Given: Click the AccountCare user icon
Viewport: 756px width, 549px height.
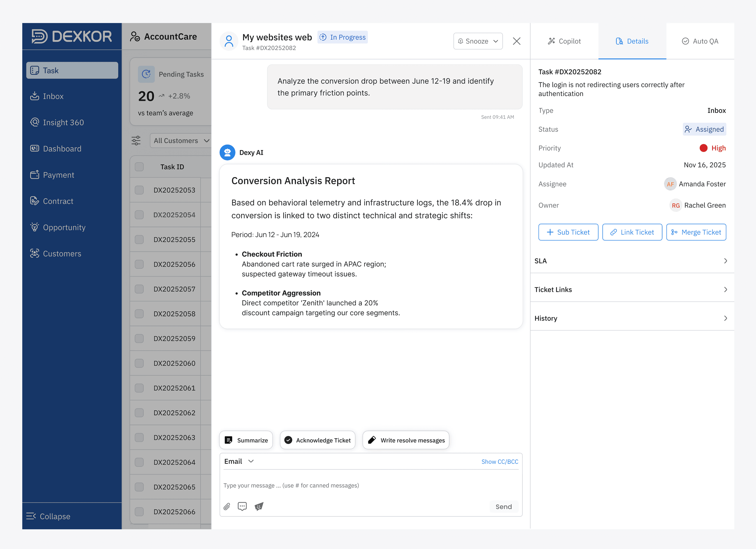Looking at the screenshot, I should pyautogui.click(x=135, y=37).
